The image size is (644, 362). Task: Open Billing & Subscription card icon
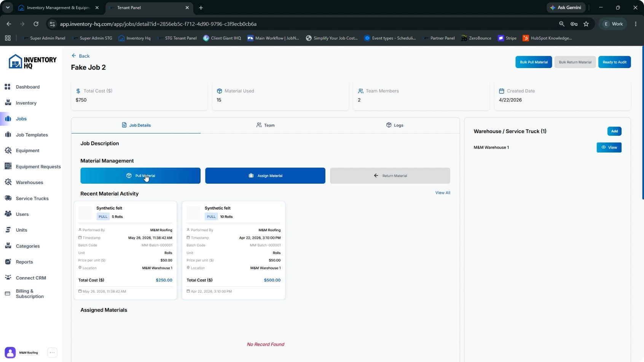(8, 294)
